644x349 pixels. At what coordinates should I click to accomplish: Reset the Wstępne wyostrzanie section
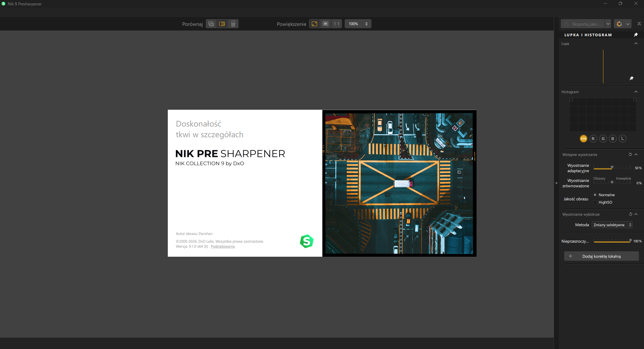click(630, 154)
